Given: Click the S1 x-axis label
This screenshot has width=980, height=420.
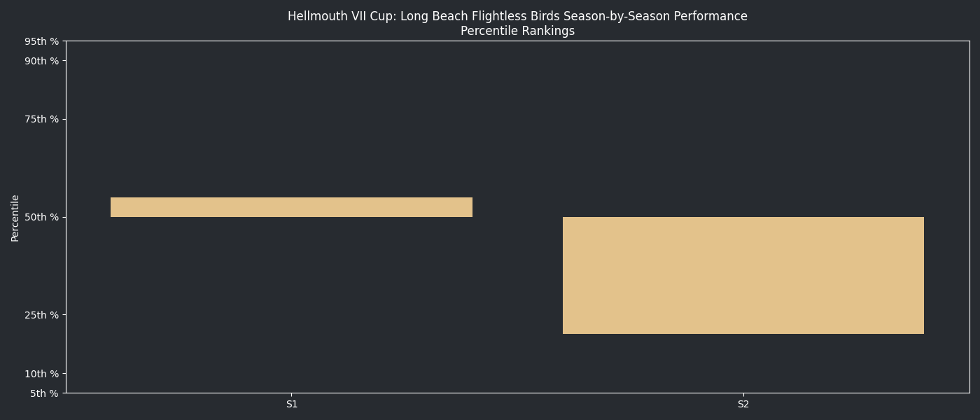Looking at the screenshot, I should (292, 404).
